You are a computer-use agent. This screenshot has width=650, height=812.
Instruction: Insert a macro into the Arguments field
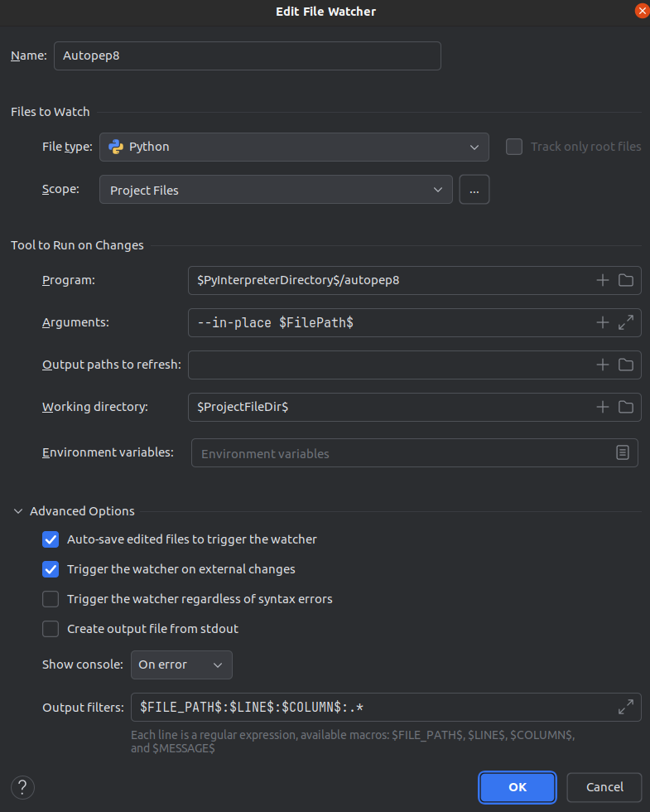tap(602, 322)
